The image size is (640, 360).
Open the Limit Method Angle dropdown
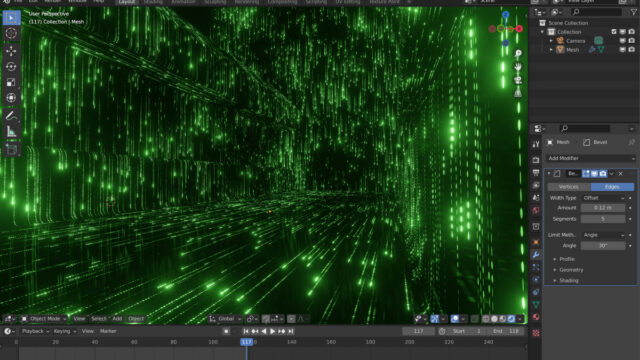click(603, 235)
